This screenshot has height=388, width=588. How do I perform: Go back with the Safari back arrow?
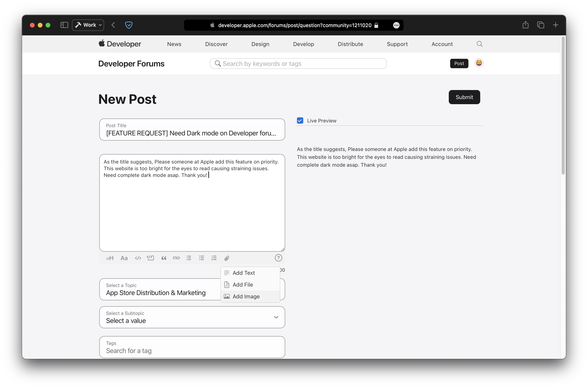tap(113, 25)
